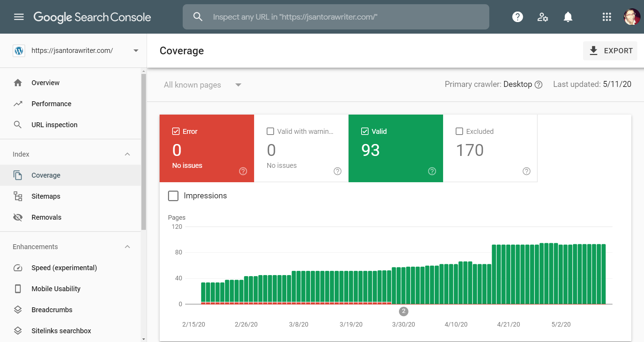Collapse the Enhancements section
The height and width of the screenshot is (342, 644).
coord(127,246)
